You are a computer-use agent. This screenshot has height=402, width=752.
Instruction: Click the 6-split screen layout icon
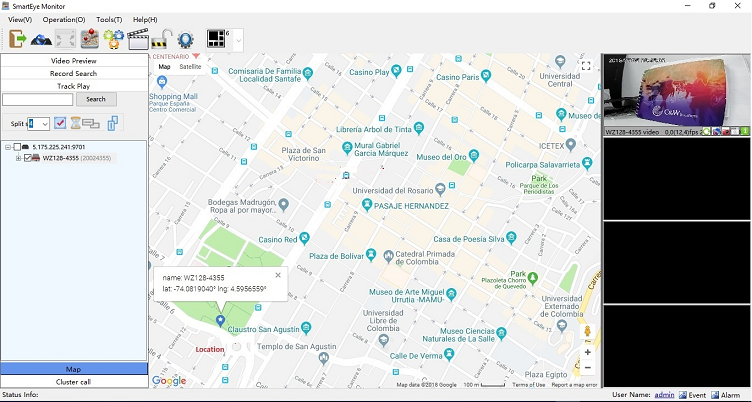point(216,39)
